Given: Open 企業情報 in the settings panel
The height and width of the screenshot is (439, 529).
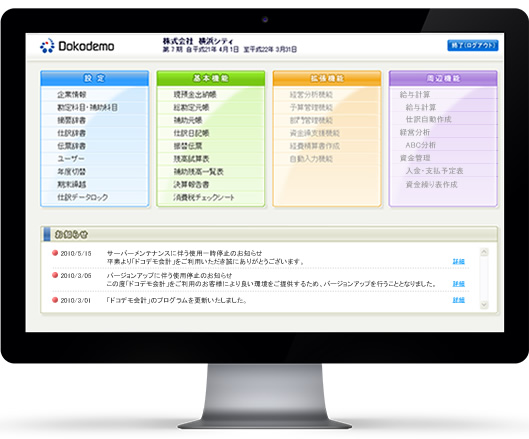Looking at the screenshot, I should tap(72, 95).
